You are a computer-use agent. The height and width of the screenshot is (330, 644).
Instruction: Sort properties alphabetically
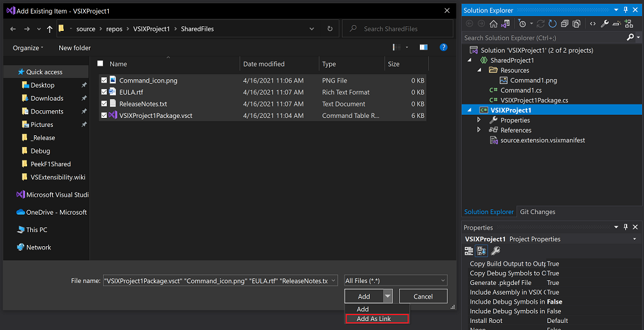click(x=482, y=251)
